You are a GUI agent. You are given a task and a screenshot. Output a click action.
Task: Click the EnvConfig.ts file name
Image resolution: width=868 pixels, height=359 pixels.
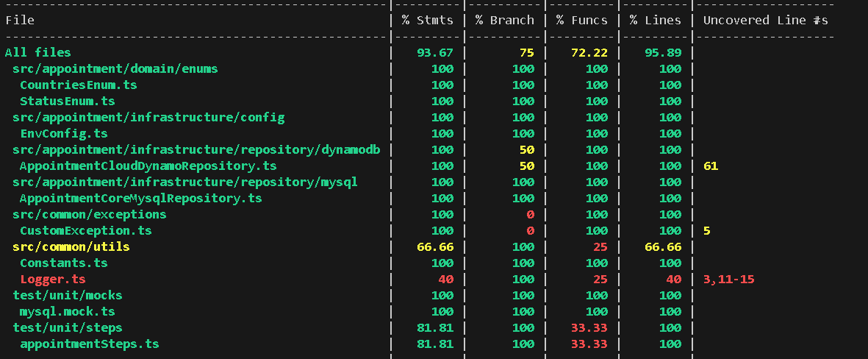coord(64,133)
